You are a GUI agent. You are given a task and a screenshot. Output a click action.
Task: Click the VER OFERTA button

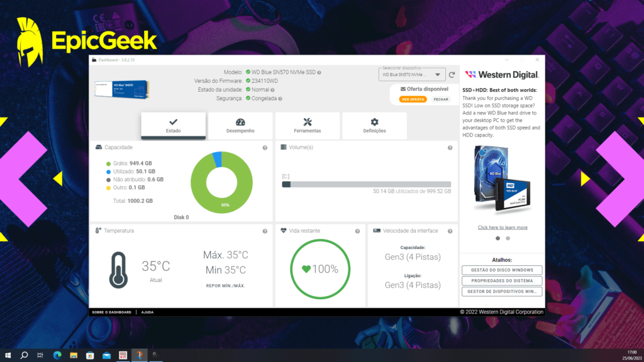click(x=413, y=99)
